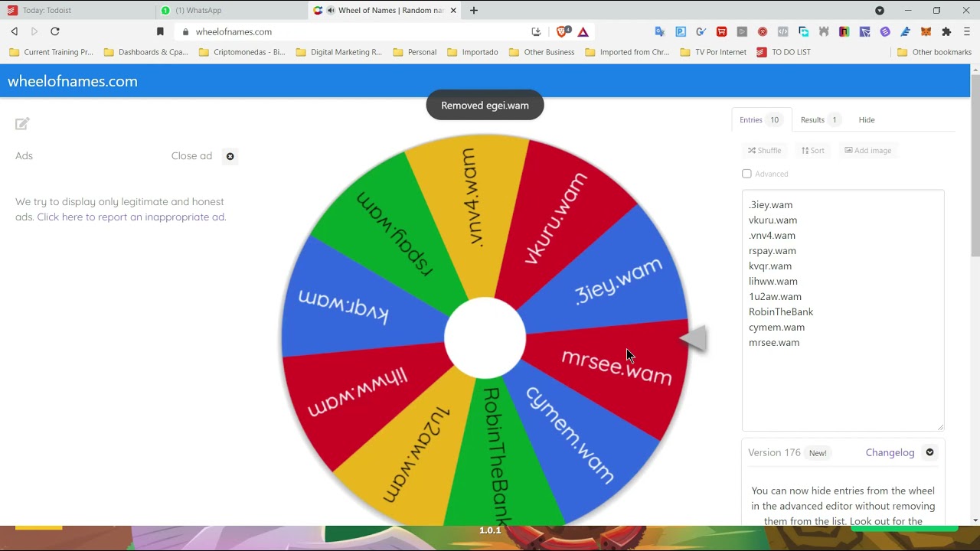Open the browser main menu
This screenshot has height=551, width=980.
point(967,31)
